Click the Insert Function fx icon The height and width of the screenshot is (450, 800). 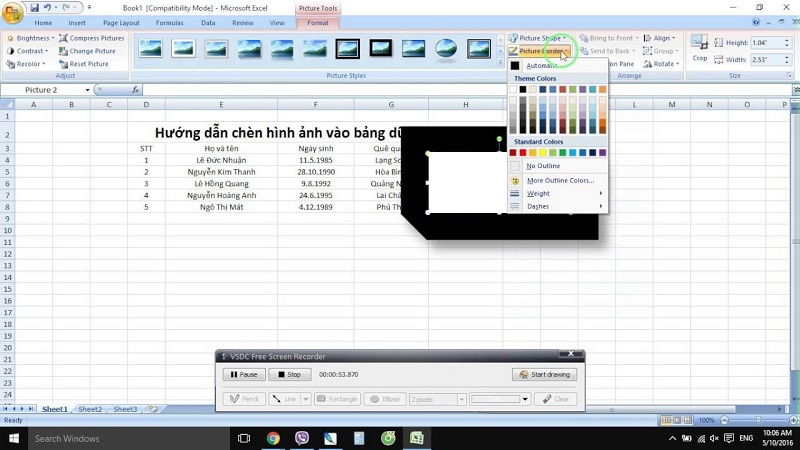135,90
